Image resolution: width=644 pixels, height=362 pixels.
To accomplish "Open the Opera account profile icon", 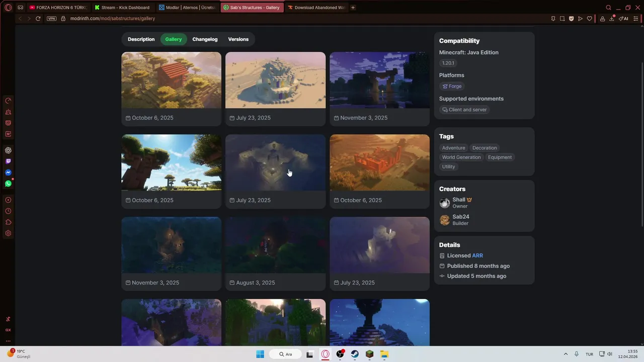I will pyautogui.click(x=602, y=19).
